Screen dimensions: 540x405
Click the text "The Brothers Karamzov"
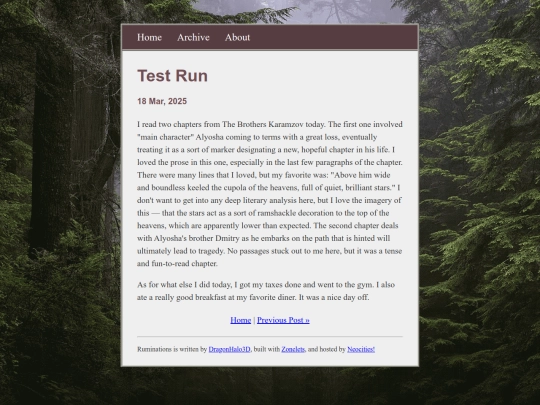tap(262, 124)
